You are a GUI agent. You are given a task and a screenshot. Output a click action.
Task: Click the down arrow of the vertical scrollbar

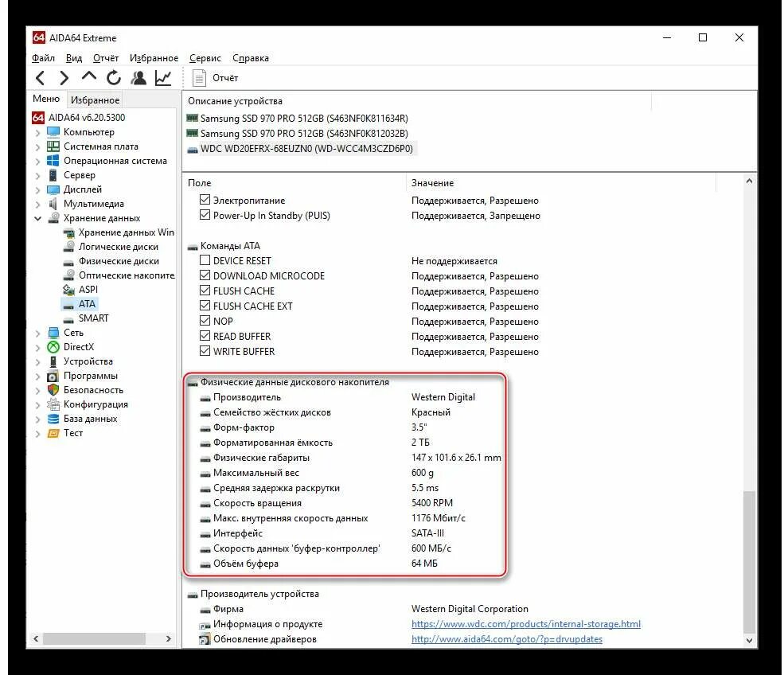click(749, 641)
